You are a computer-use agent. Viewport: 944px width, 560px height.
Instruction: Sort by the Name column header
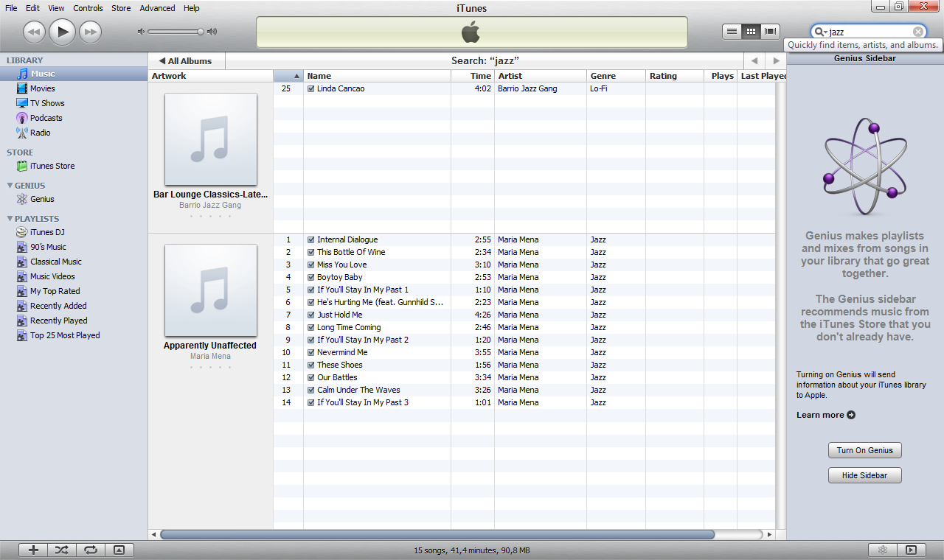pyautogui.click(x=377, y=76)
